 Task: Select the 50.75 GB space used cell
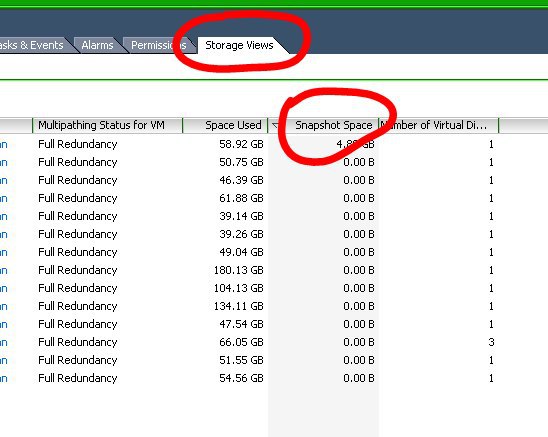(x=241, y=162)
